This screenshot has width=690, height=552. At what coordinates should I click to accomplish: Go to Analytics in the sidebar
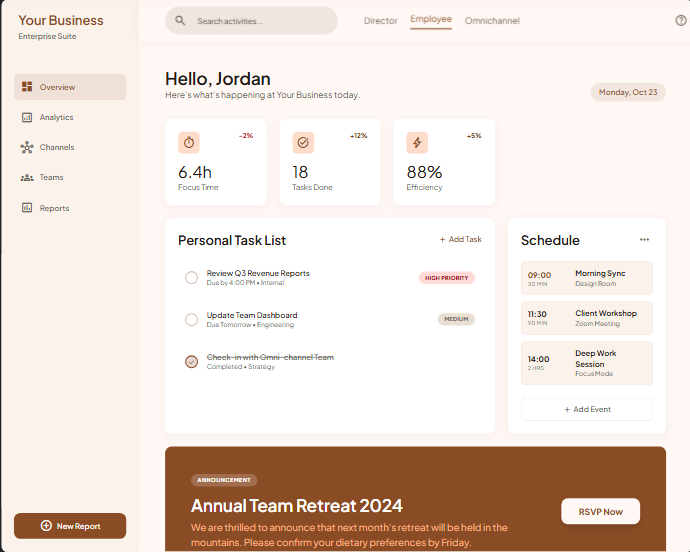pos(70,117)
